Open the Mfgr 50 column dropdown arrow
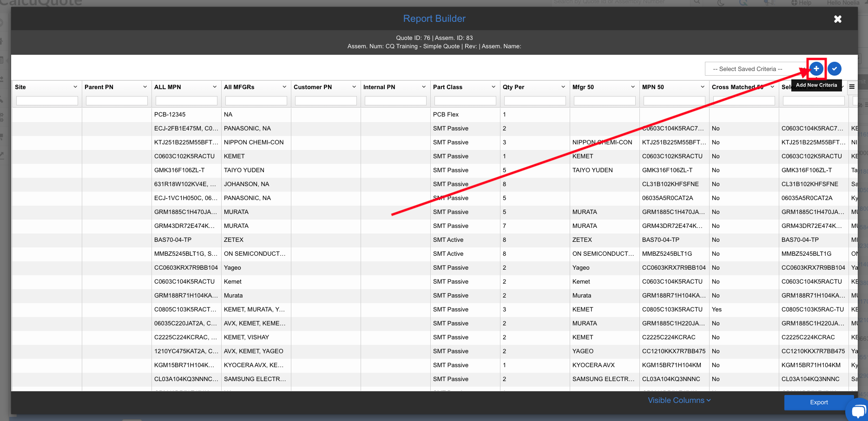Image resolution: width=868 pixels, height=421 pixels. click(633, 87)
